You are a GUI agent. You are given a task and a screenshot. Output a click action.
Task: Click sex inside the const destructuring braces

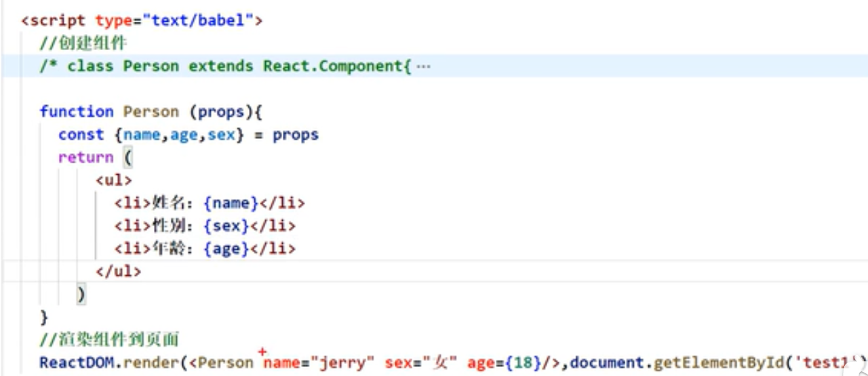coord(221,135)
